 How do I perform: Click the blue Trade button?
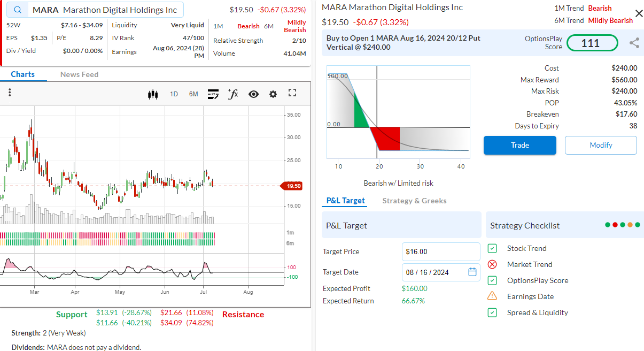[520, 145]
